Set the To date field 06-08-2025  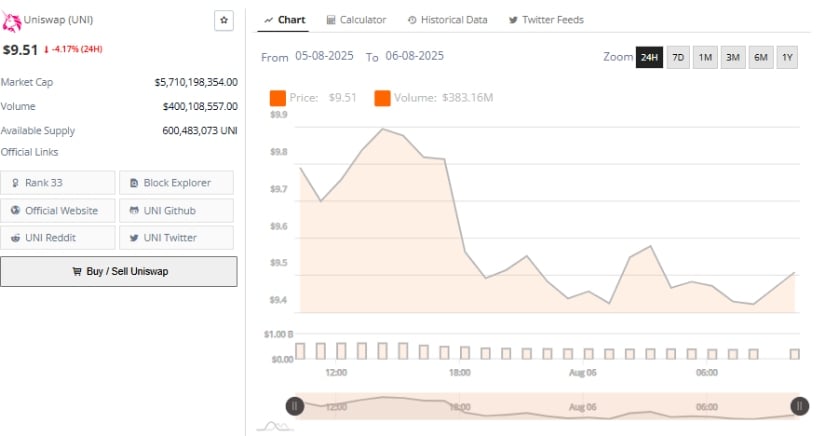[415, 56]
